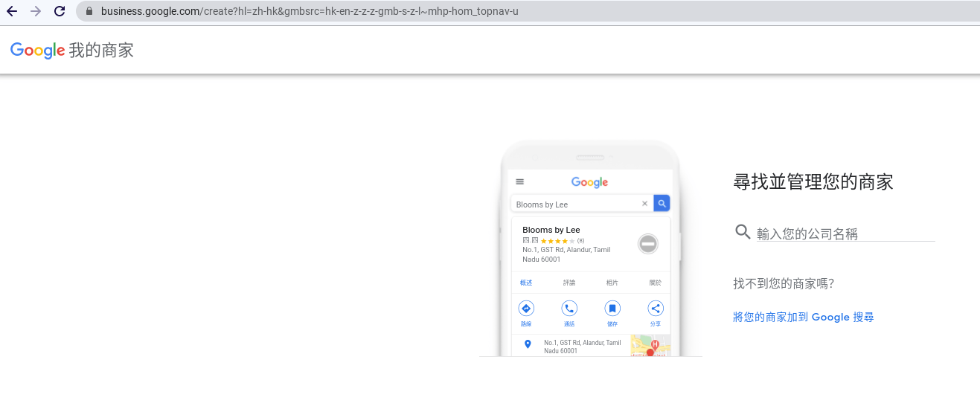This screenshot has height=409, width=980.
Task: Select the 相片 tab in mockup
Action: point(612,283)
